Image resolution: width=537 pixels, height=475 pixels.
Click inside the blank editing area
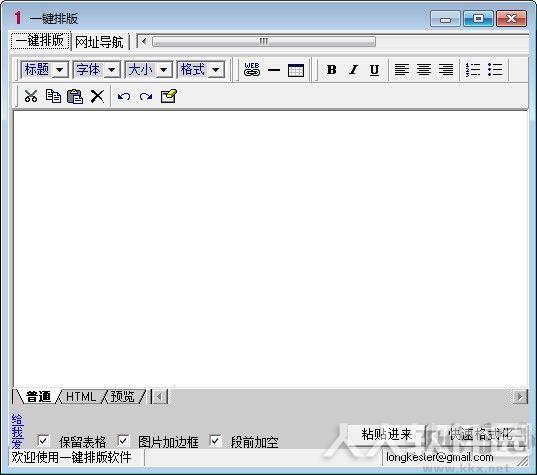[271, 249]
